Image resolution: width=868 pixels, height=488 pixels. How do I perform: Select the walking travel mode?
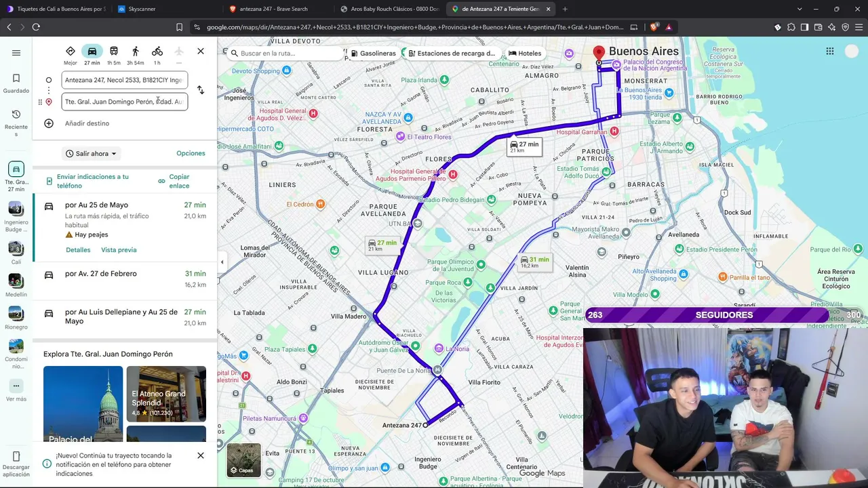136,55
